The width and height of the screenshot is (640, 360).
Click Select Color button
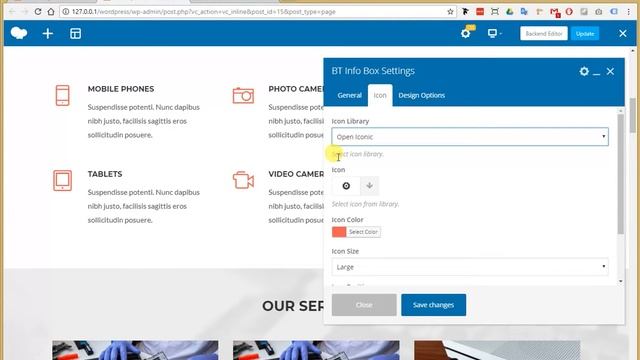click(x=363, y=232)
